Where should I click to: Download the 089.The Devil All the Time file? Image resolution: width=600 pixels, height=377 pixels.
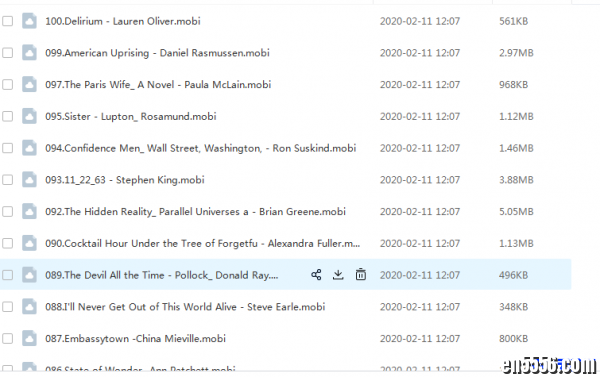pyautogui.click(x=338, y=275)
